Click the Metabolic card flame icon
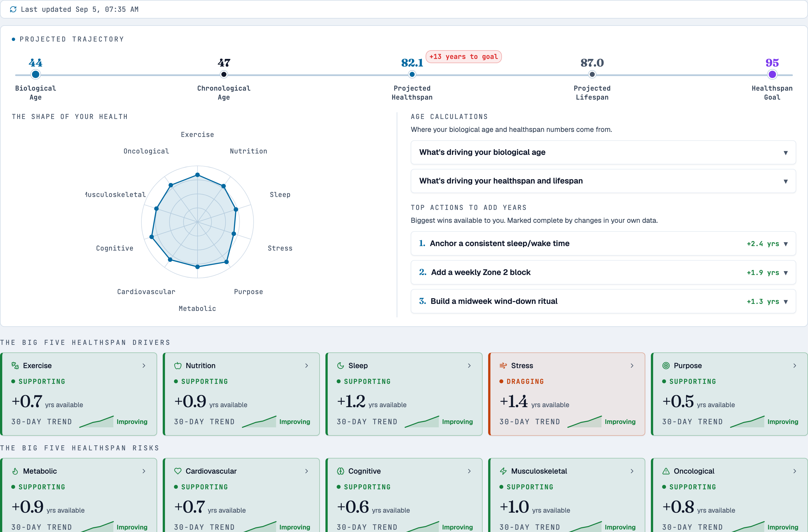 [x=15, y=471]
